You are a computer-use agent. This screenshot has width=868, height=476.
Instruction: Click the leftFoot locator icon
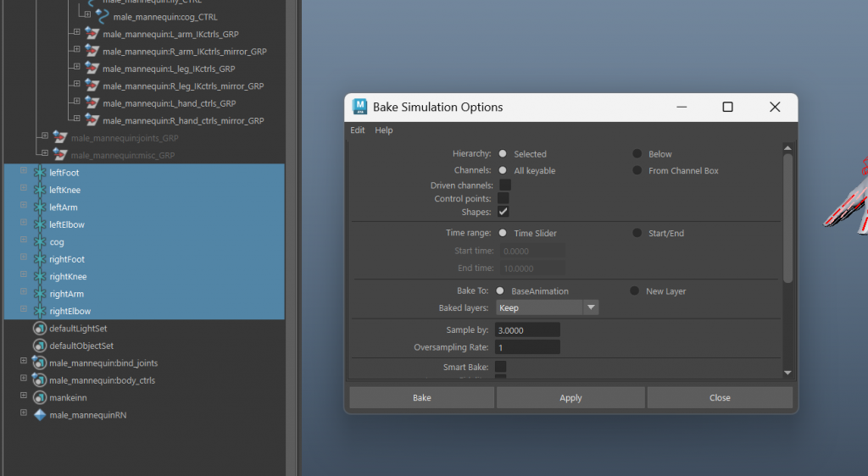(40, 173)
